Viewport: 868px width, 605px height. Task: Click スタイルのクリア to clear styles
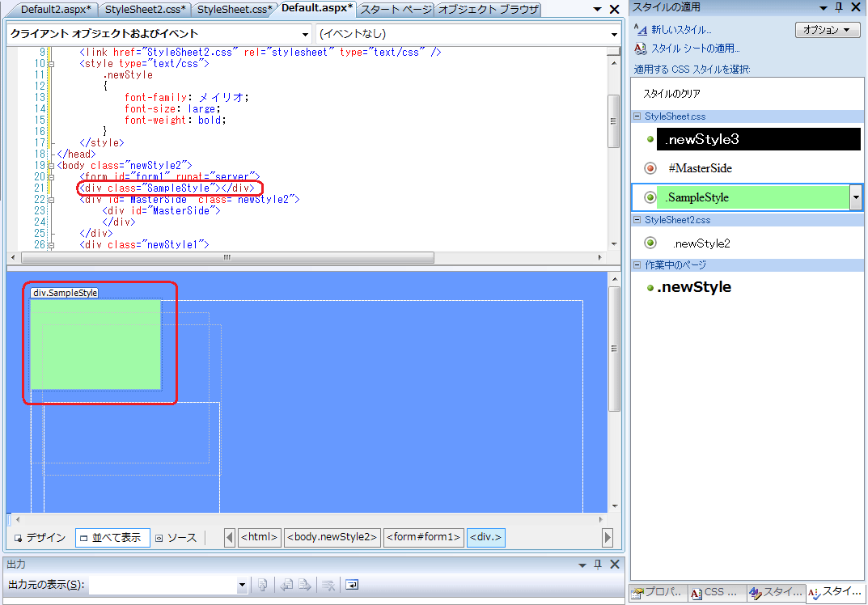[671, 94]
